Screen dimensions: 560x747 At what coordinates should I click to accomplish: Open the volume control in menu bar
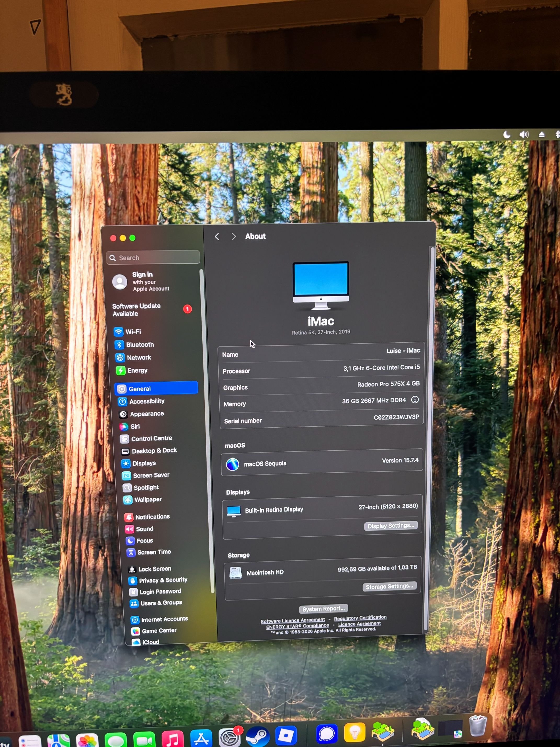[x=524, y=135]
